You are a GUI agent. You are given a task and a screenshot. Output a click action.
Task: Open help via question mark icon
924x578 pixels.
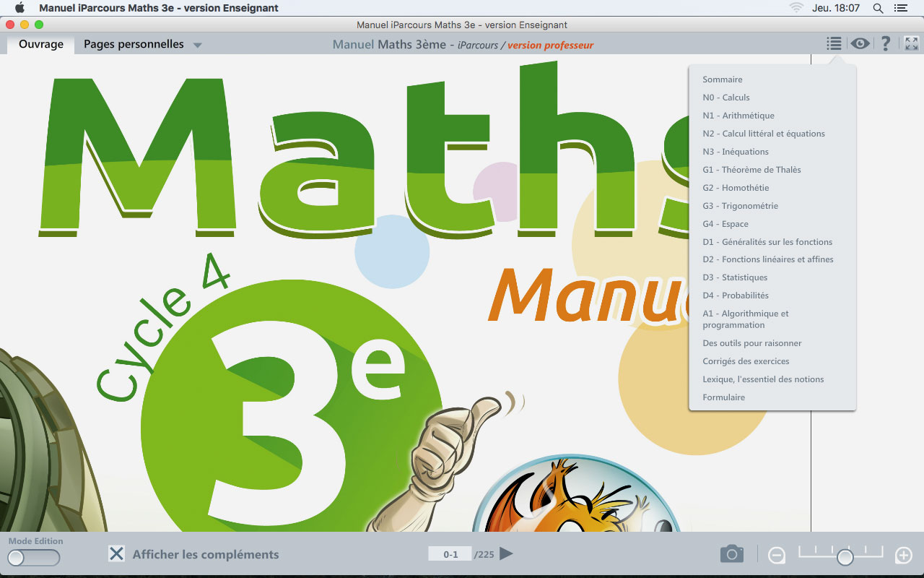(x=886, y=44)
